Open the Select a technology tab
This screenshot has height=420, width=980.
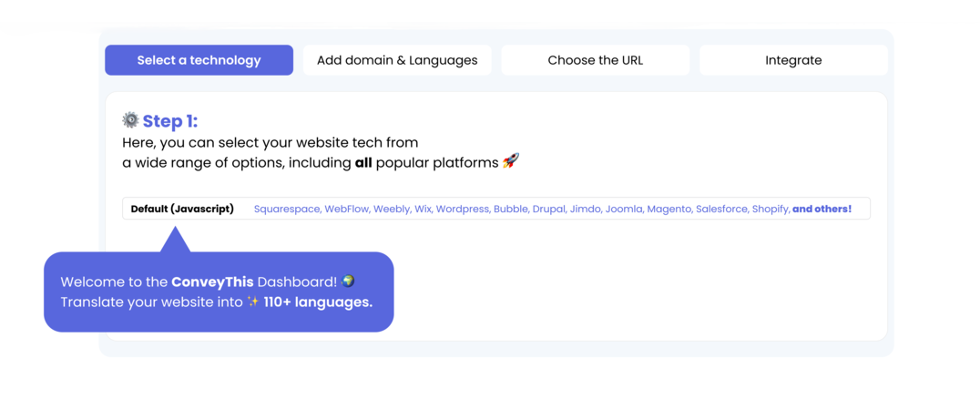point(199,60)
